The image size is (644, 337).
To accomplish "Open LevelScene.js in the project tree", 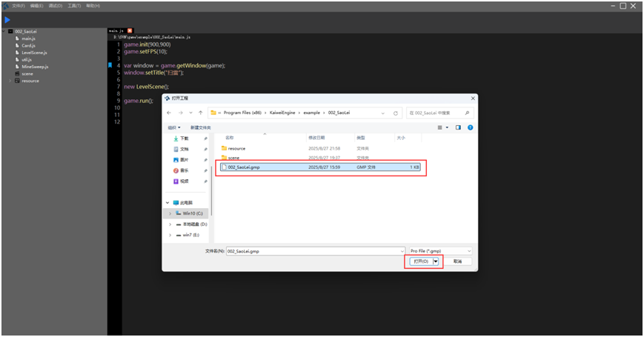I will (x=35, y=53).
